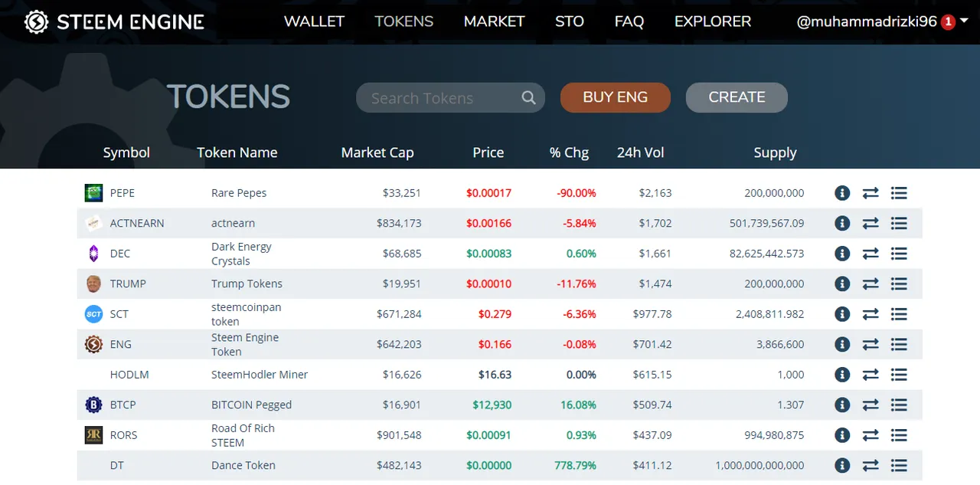The height and width of the screenshot is (485, 980).
Task: Click the red notification badge
Action: click(x=948, y=22)
